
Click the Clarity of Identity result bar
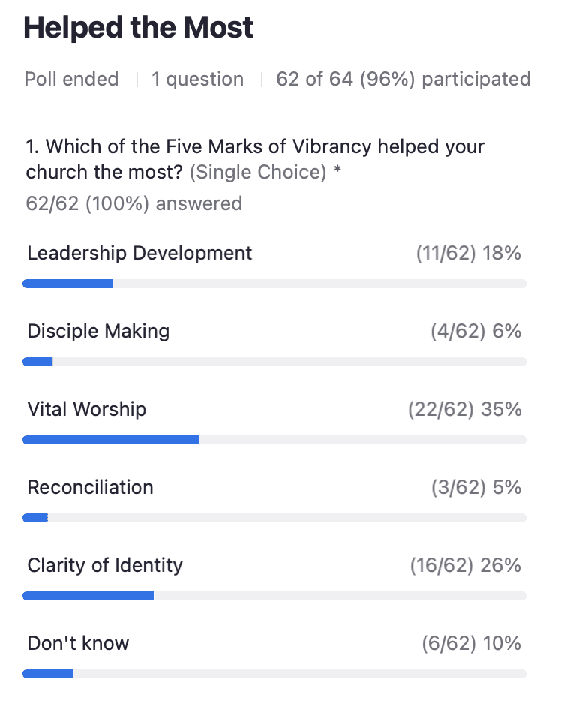[x=274, y=596]
